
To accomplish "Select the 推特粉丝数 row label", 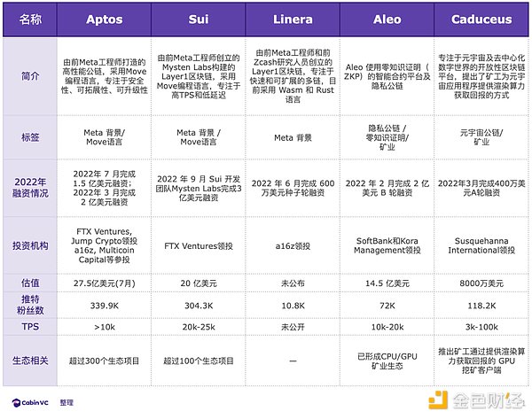I will (x=30, y=305).
